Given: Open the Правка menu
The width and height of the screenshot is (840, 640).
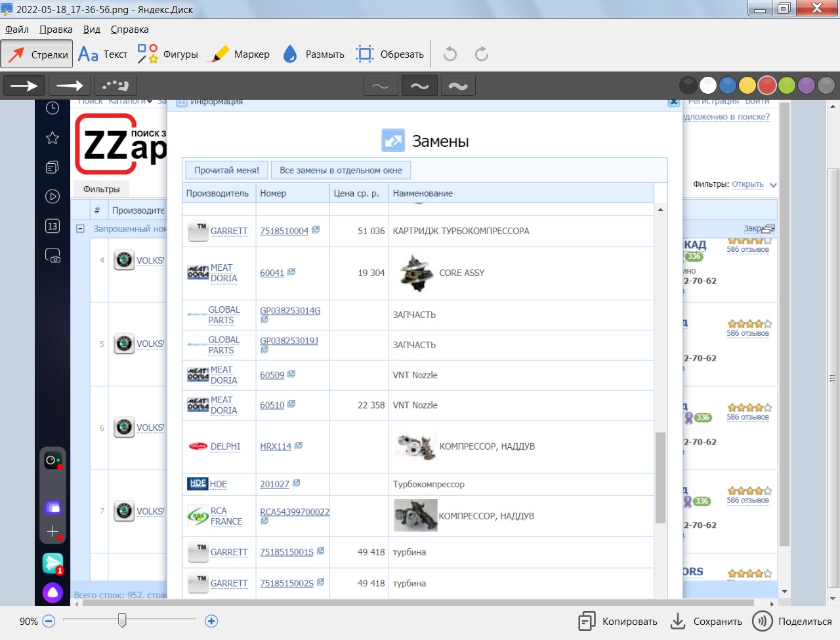Looking at the screenshot, I should 56,30.
